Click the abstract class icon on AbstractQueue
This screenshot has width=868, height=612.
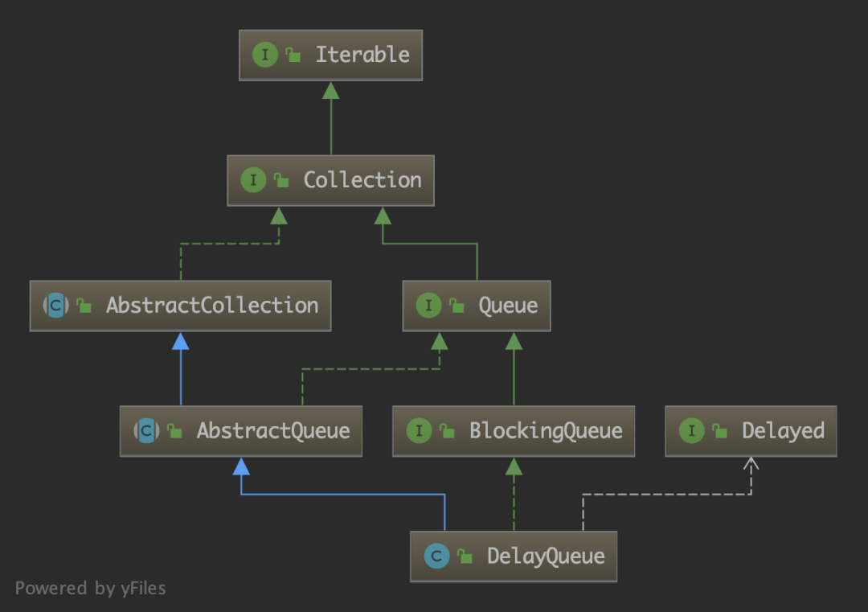[x=147, y=430]
